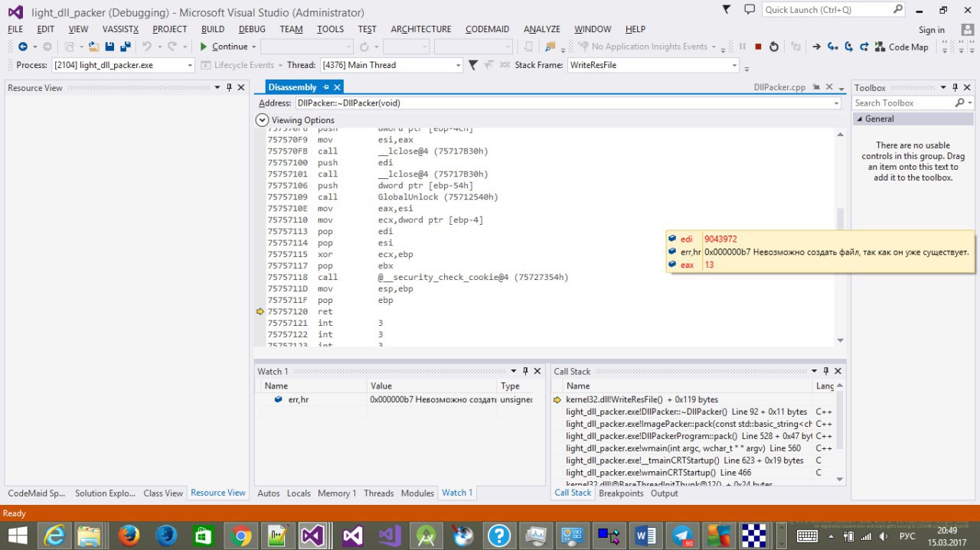Continue debugging with the green Continue arrow
980x550 pixels.
point(204,47)
